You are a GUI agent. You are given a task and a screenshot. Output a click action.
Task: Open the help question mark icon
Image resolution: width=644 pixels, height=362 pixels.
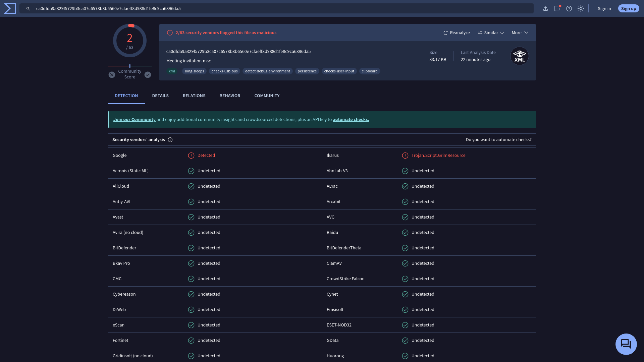click(569, 9)
